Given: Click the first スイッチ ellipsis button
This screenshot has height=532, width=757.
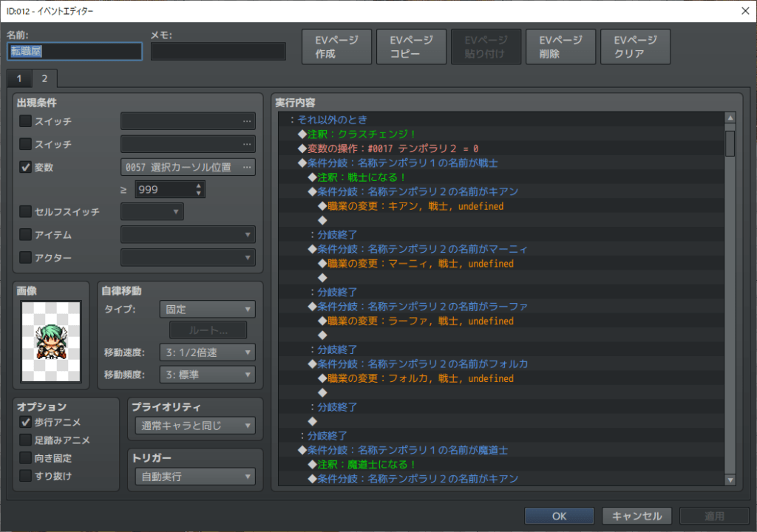Looking at the screenshot, I should [x=247, y=121].
